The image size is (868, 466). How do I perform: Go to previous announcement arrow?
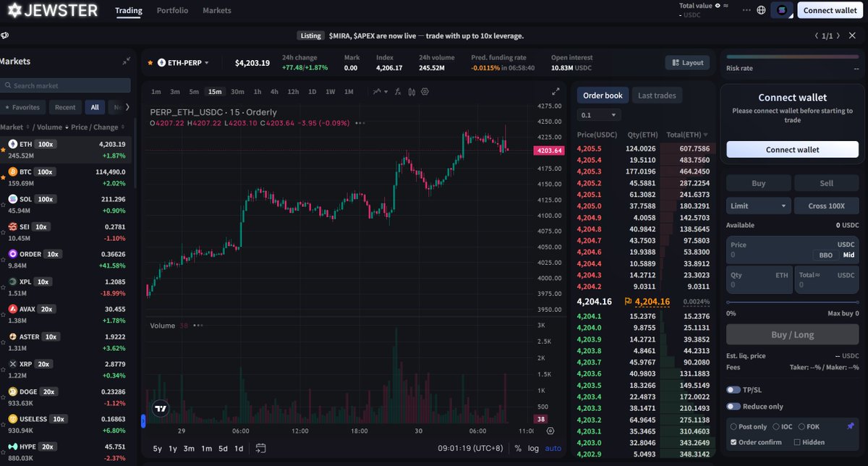818,35
